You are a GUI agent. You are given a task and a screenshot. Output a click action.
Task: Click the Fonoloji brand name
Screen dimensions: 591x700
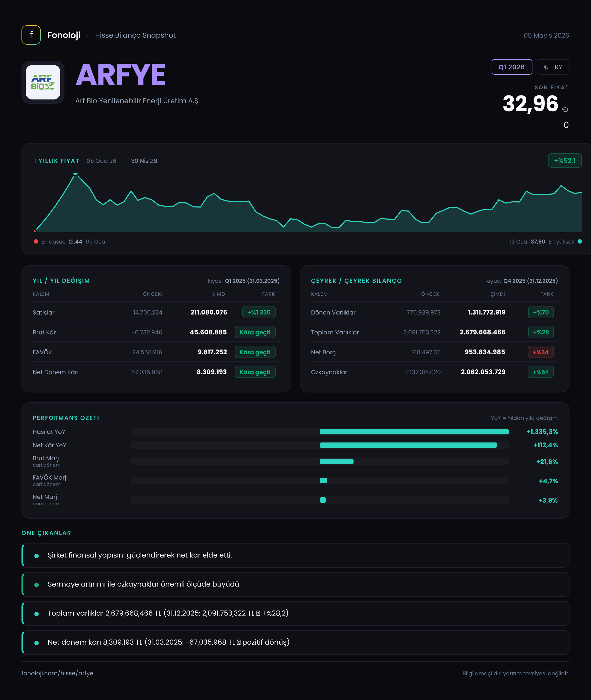pos(64,35)
